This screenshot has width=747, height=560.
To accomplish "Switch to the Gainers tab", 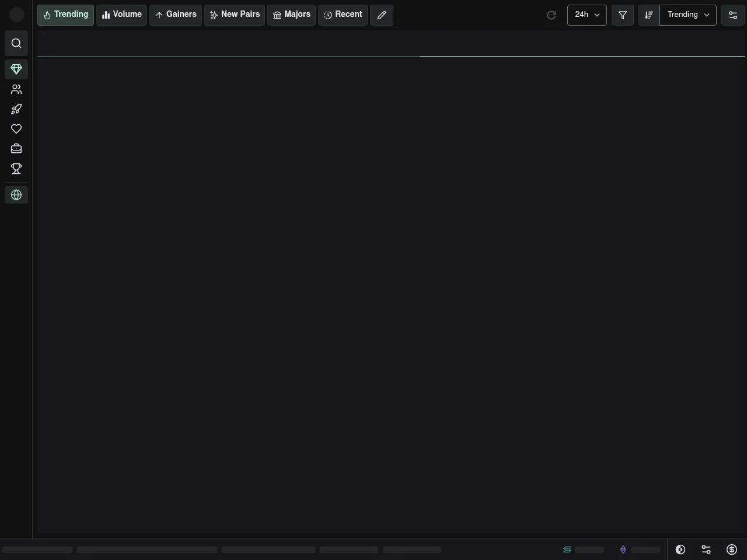I will tap(175, 14).
